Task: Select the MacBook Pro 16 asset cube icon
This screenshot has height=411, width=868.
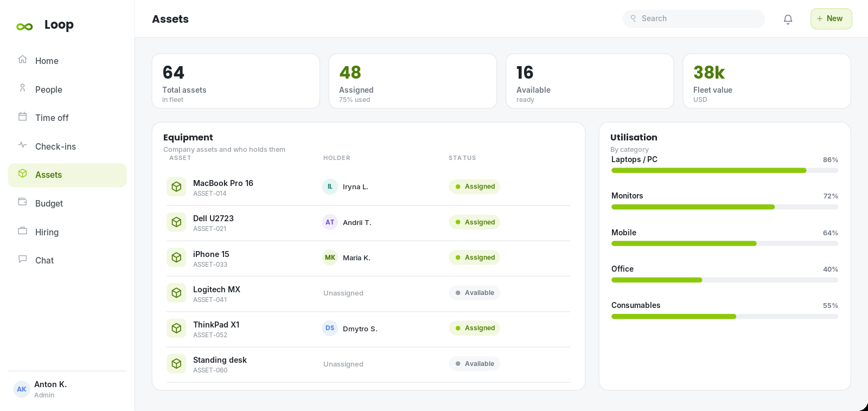Action: 176,187
